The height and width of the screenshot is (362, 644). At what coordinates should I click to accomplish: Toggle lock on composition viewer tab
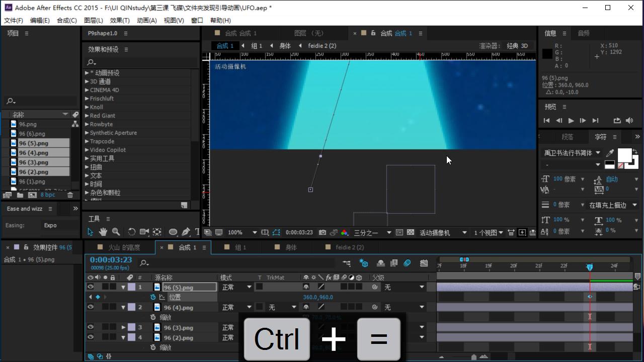tap(373, 33)
